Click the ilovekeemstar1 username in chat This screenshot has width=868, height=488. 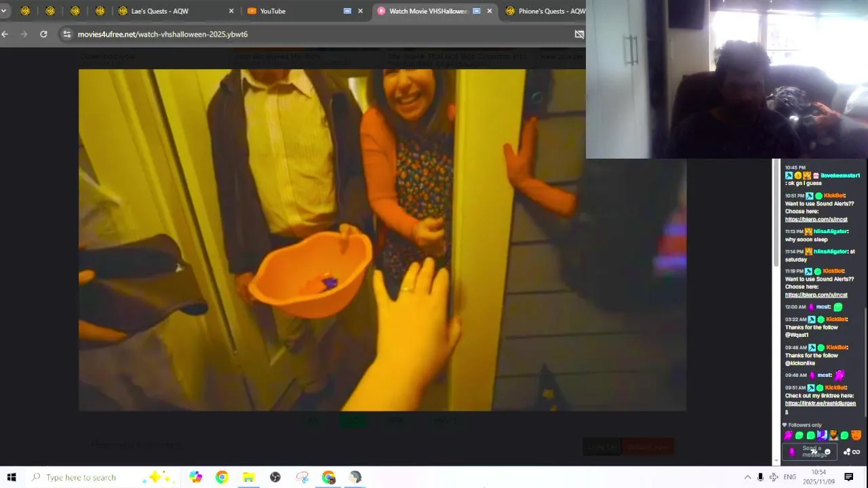tap(840, 176)
